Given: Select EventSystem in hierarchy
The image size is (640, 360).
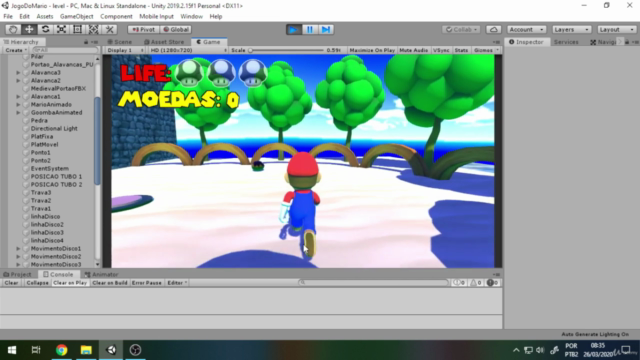Looking at the screenshot, I should [x=49, y=169].
